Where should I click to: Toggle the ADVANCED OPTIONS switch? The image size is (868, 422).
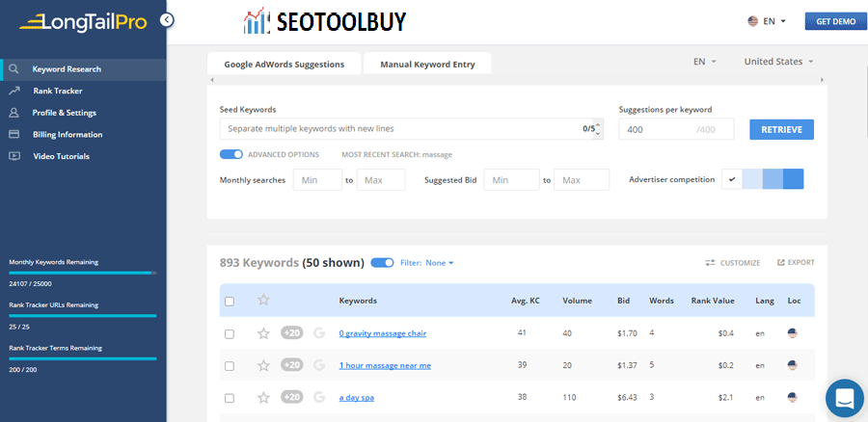pos(231,154)
